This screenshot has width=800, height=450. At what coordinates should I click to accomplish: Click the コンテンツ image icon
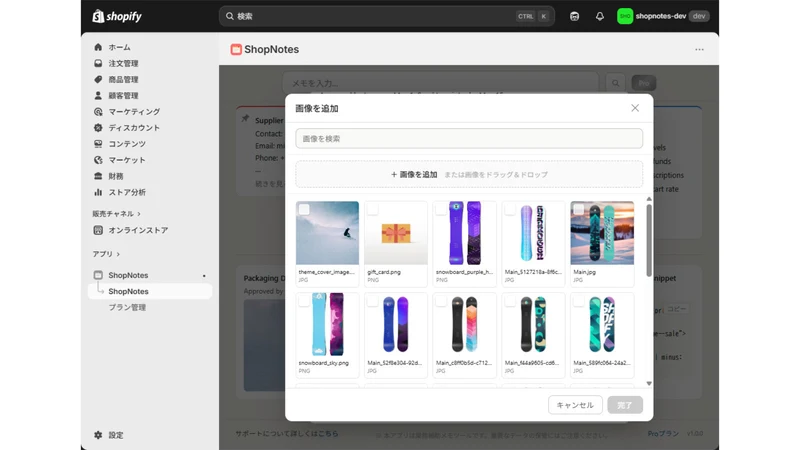pos(98,144)
